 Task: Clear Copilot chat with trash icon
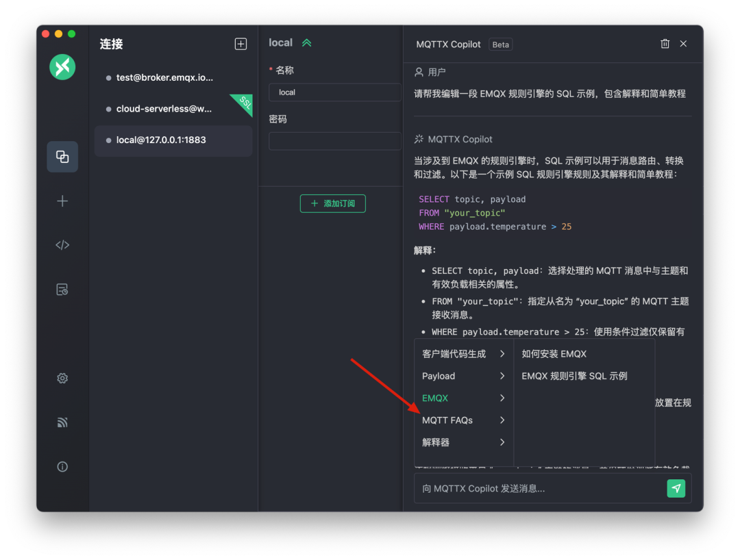point(665,44)
